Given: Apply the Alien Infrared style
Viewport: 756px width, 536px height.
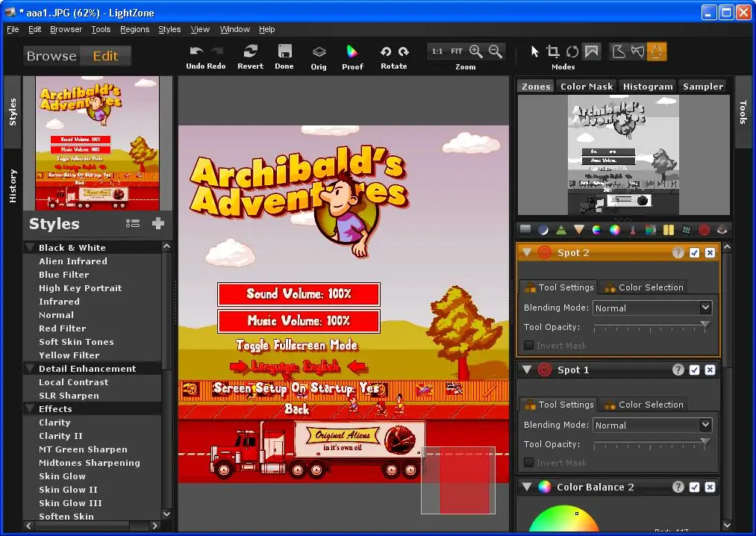Looking at the screenshot, I should pos(73,261).
